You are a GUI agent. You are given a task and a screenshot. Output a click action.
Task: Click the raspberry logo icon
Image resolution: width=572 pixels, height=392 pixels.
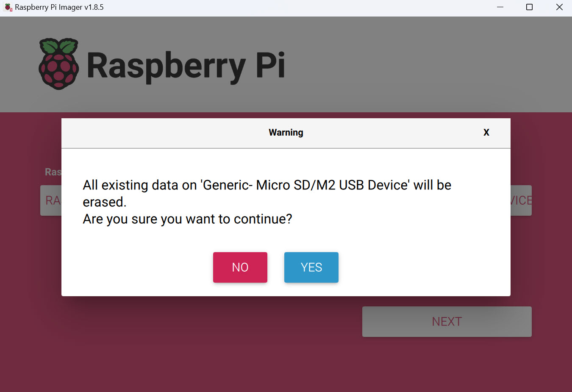(59, 64)
